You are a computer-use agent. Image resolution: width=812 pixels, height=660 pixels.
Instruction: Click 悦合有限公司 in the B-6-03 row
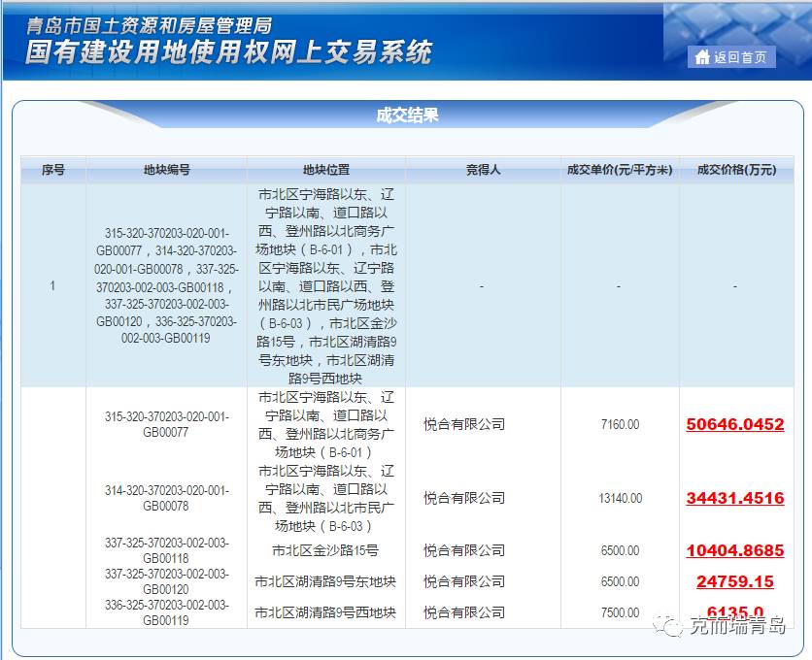464,498
